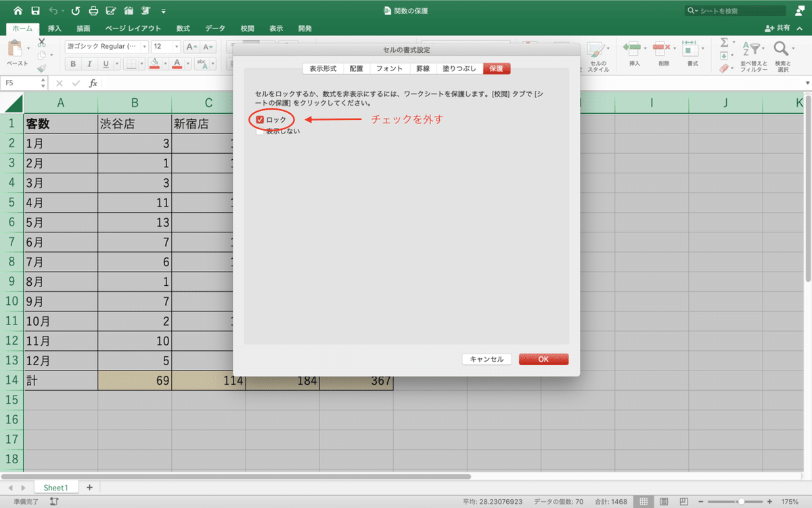The width and height of the screenshot is (812, 508).
Task: Enable the 表示しない checkbox
Action: click(x=260, y=131)
